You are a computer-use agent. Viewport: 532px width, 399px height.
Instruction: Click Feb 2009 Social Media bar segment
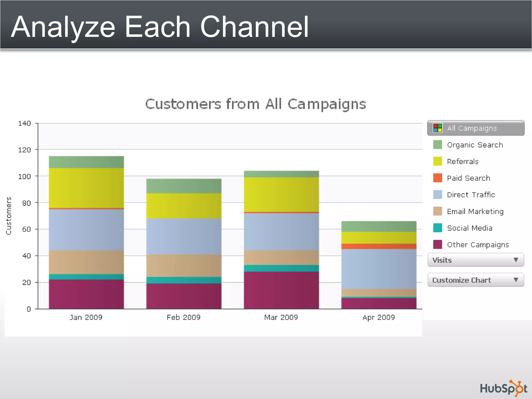point(184,280)
